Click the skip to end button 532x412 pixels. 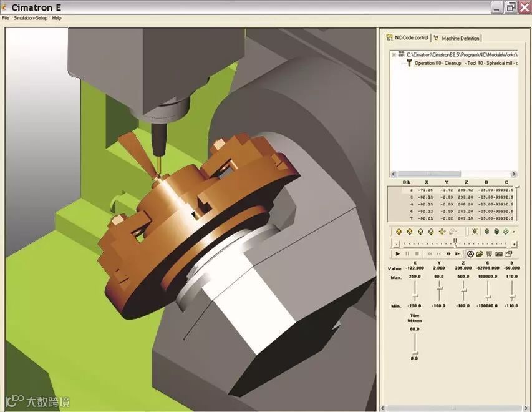pos(458,253)
